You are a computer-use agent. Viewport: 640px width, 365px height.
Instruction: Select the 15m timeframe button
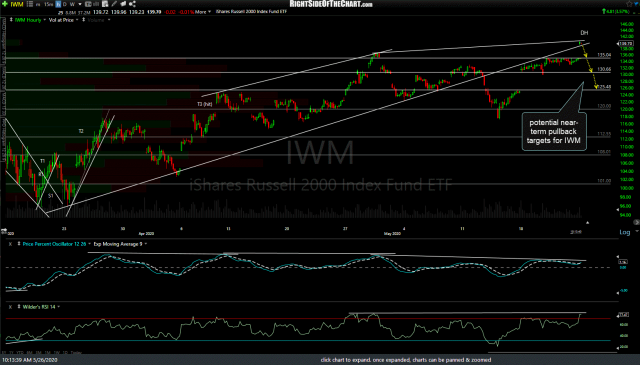pyautogui.click(x=48, y=4)
